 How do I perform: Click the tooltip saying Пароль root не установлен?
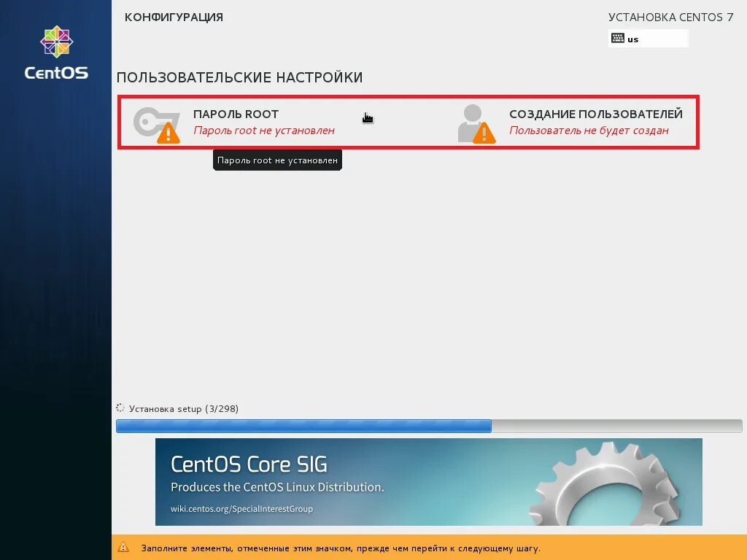coord(277,160)
